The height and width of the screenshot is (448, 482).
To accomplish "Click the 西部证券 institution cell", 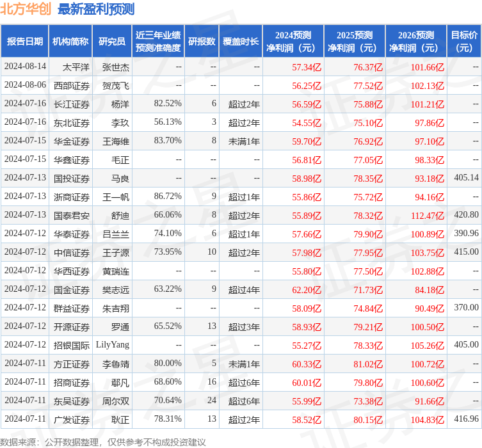I will [72, 86].
